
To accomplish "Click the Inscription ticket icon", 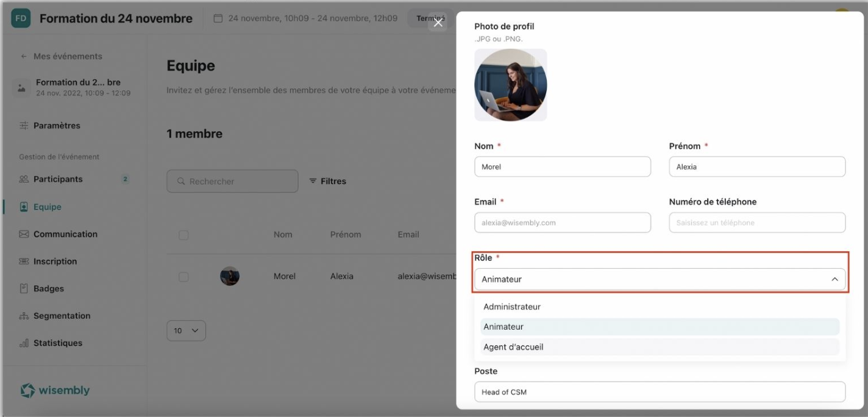I will click(x=24, y=262).
